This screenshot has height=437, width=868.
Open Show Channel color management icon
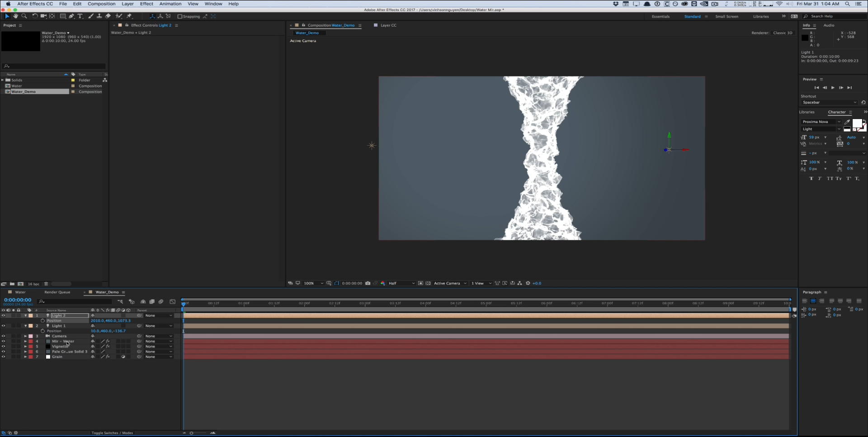(x=383, y=283)
